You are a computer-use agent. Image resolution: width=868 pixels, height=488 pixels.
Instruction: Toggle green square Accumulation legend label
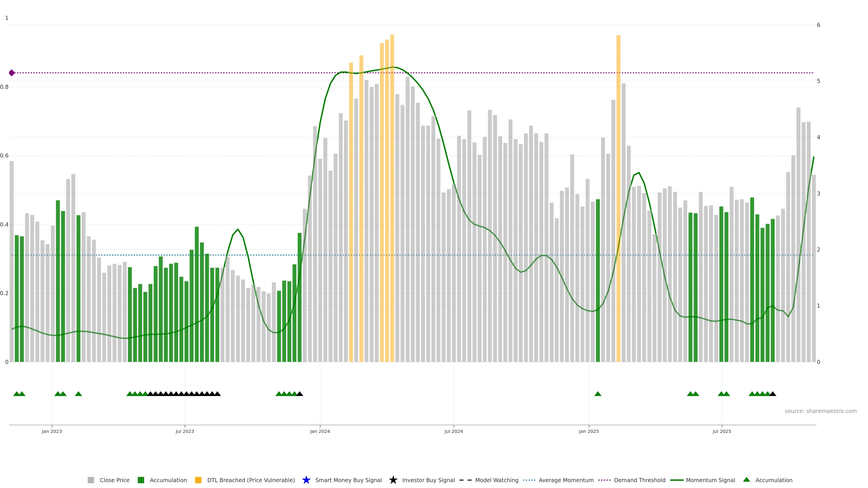(x=168, y=480)
